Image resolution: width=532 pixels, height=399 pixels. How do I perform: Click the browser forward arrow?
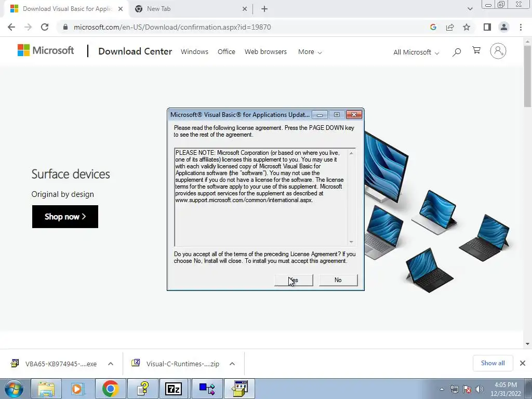tap(28, 27)
